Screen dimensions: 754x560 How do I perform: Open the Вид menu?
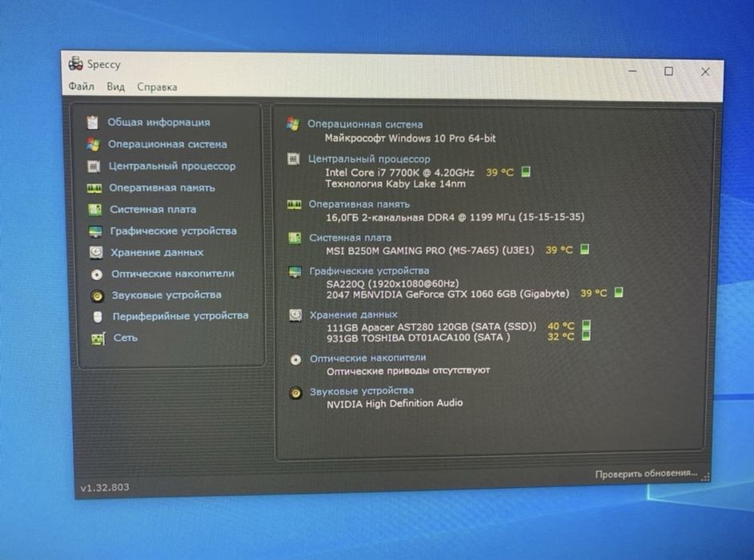click(115, 86)
